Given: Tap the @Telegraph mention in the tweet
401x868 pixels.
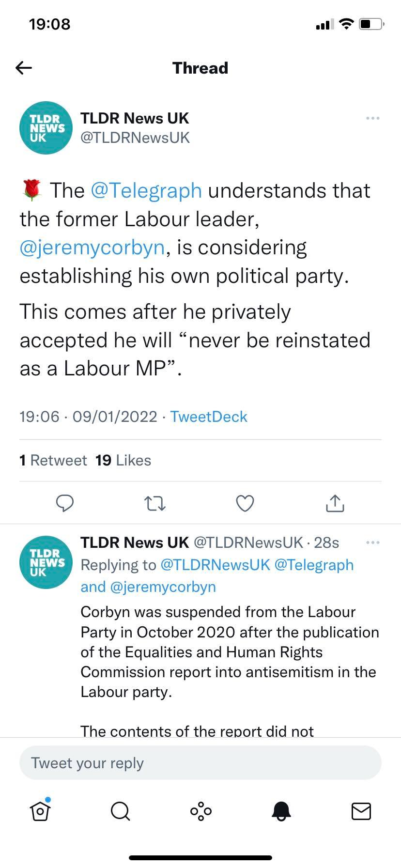Looking at the screenshot, I should [146, 190].
